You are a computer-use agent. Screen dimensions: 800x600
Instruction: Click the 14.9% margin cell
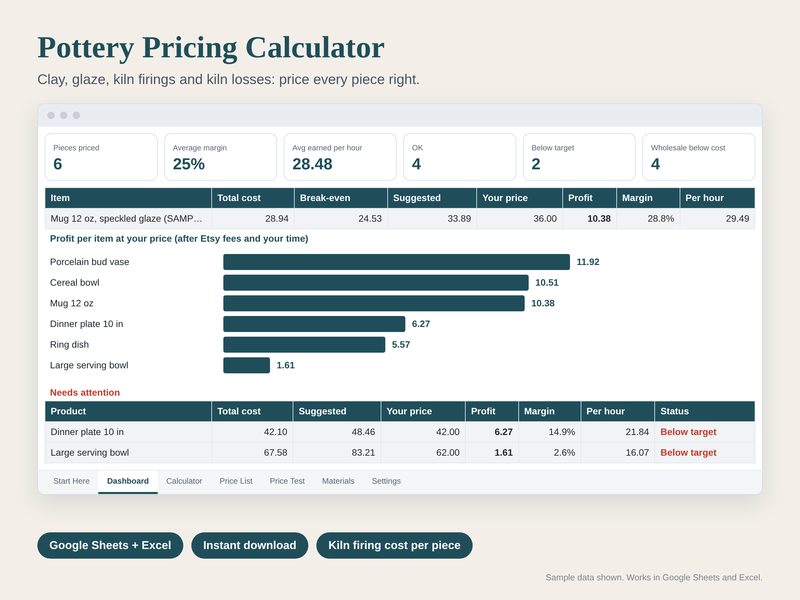[x=549, y=432]
